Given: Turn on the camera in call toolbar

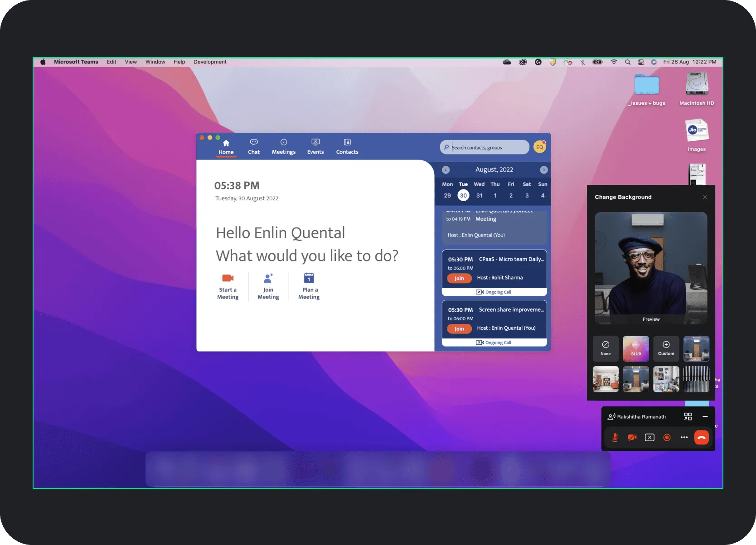Looking at the screenshot, I should 632,438.
